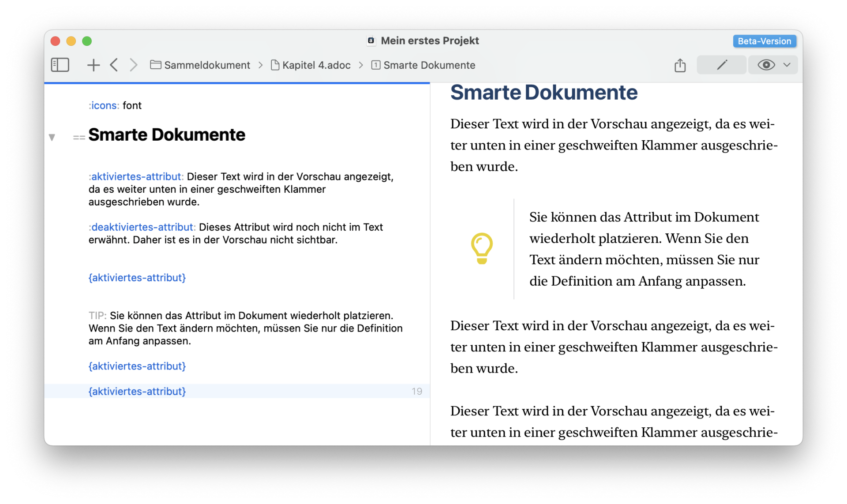Click the section icon before Smarte Dokumente

[x=375, y=65]
